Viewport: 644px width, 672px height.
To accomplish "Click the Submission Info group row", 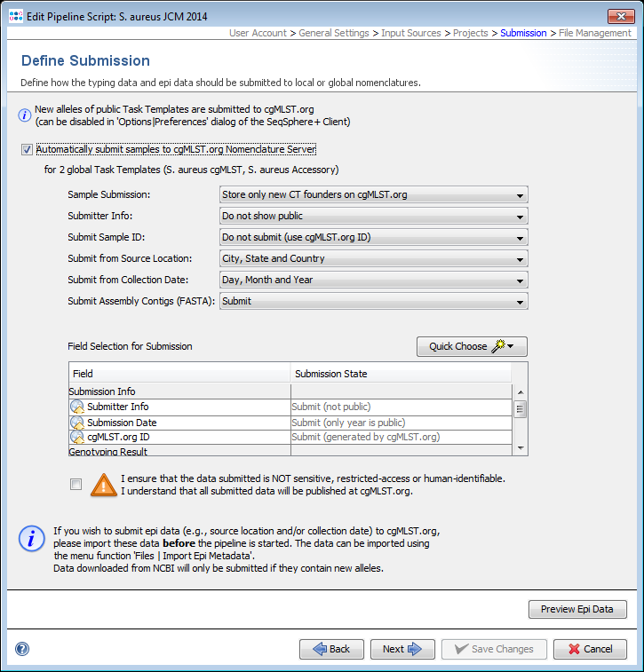I will pos(290,391).
